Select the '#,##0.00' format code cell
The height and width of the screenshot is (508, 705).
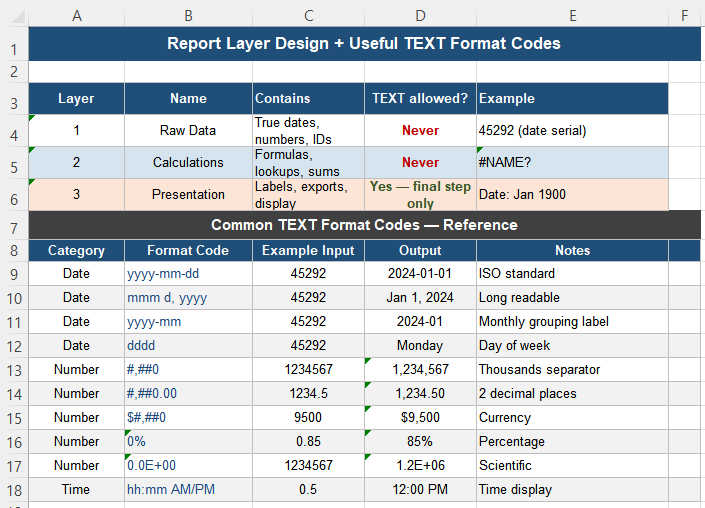coord(188,393)
